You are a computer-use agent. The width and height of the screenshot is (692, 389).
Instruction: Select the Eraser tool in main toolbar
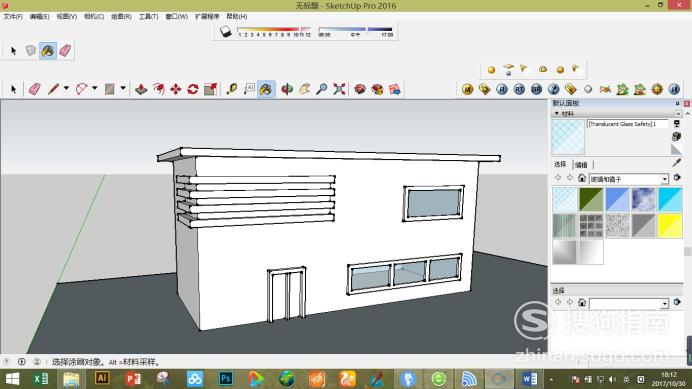click(x=34, y=89)
